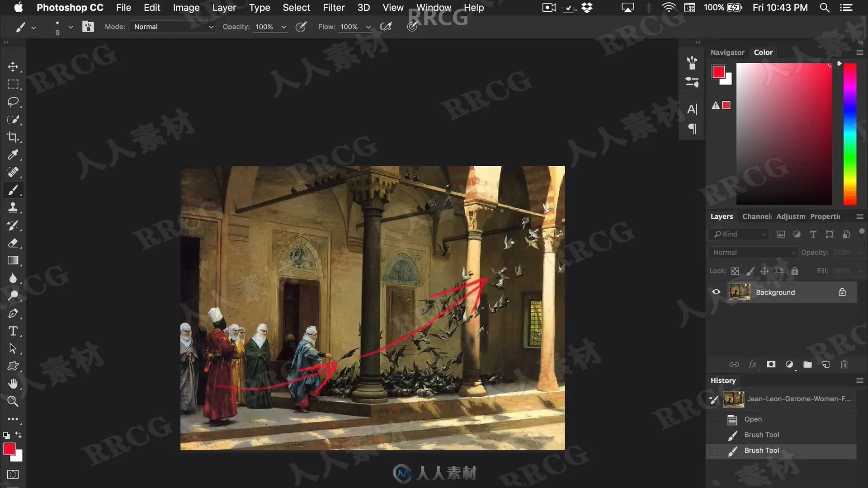Open the Edit Toolbar three-dots menu
The height and width of the screenshot is (488, 868).
click(x=13, y=419)
